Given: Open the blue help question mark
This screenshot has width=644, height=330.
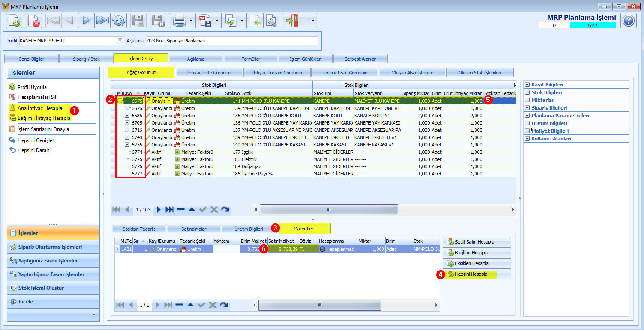Looking at the screenshot, I should click(628, 21).
